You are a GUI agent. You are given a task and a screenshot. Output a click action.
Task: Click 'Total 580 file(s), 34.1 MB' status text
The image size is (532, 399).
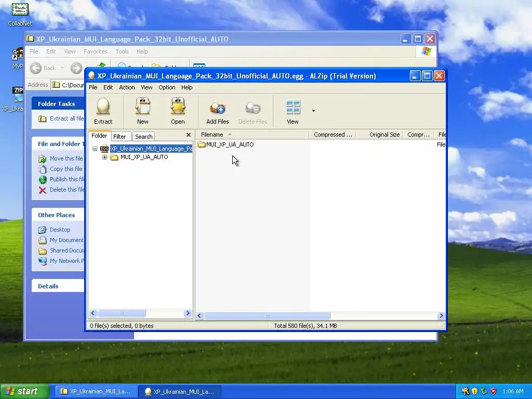pyautogui.click(x=305, y=326)
